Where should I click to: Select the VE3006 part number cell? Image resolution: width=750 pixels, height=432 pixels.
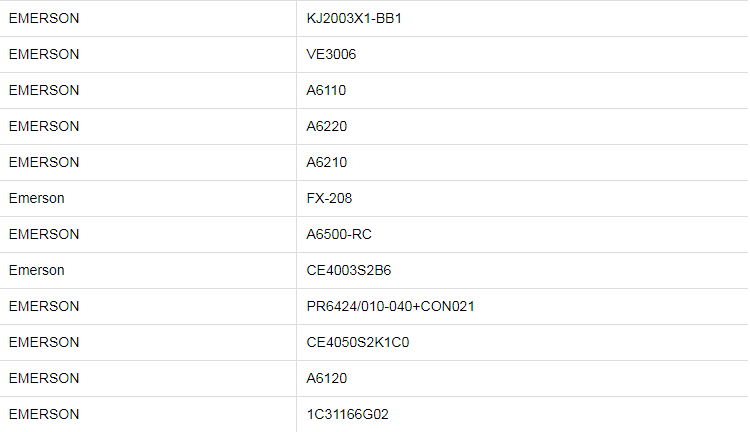[x=331, y=54]
